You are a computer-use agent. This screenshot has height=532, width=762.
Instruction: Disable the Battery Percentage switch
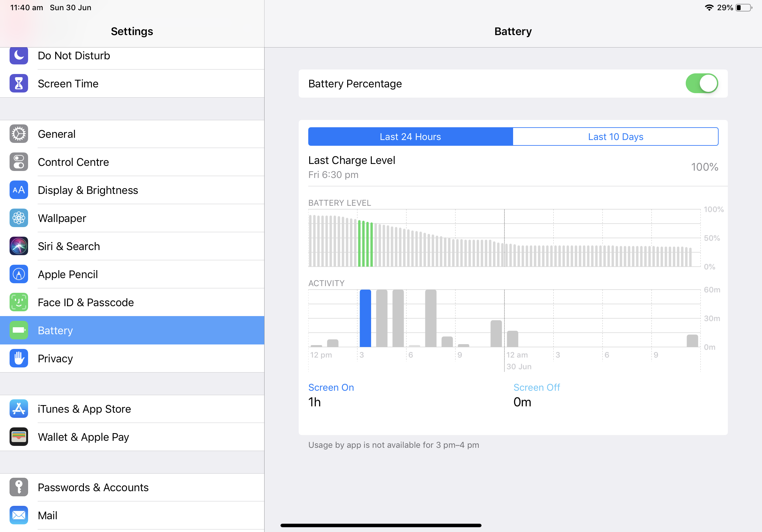pos(702,84)
